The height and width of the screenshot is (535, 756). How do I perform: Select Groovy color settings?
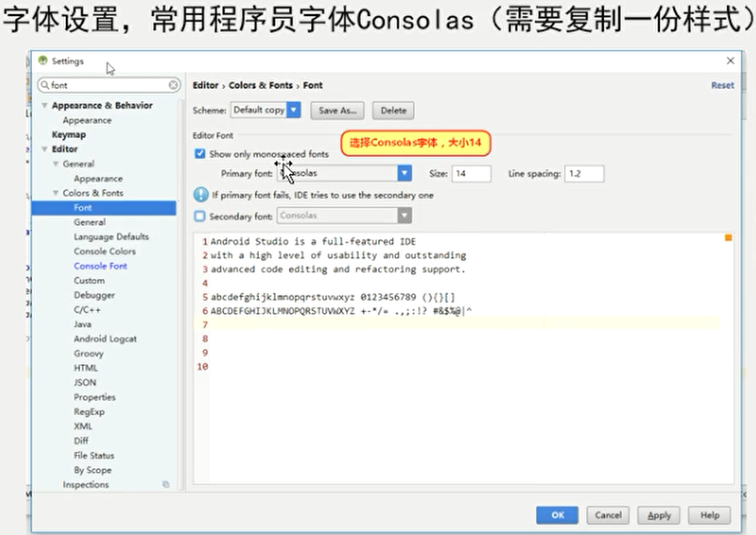tap(89, 354)
